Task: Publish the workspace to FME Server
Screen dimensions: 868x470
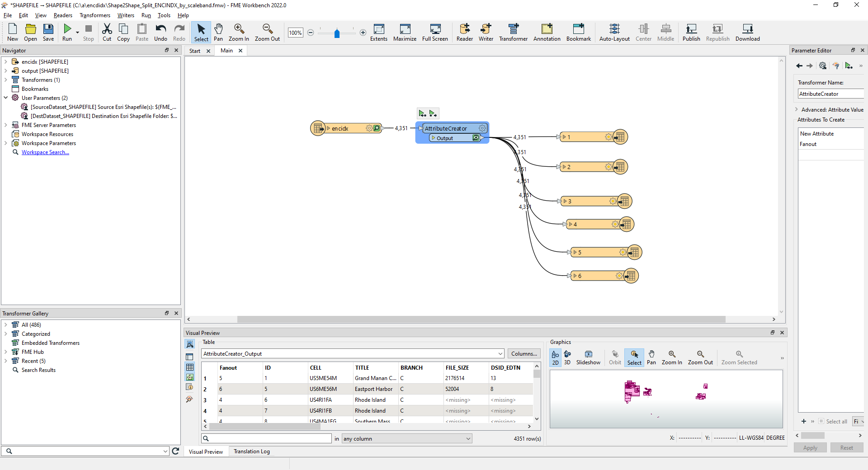Action: coord(691,32)
